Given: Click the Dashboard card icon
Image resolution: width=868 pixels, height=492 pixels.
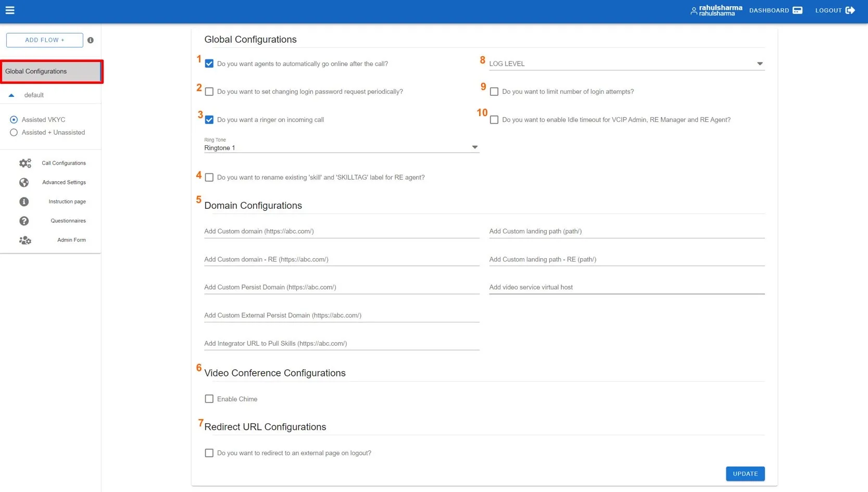Looking at the screenshot, I should 797,10.
